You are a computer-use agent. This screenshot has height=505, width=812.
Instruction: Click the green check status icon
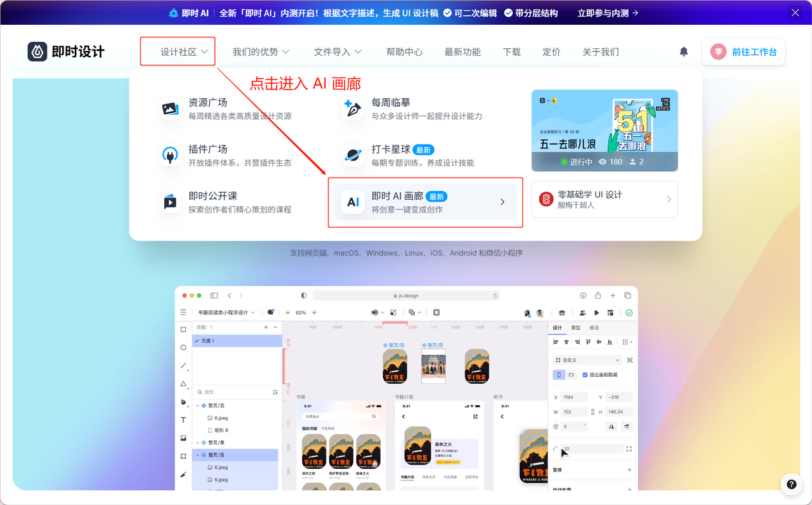tap(629, 313)
